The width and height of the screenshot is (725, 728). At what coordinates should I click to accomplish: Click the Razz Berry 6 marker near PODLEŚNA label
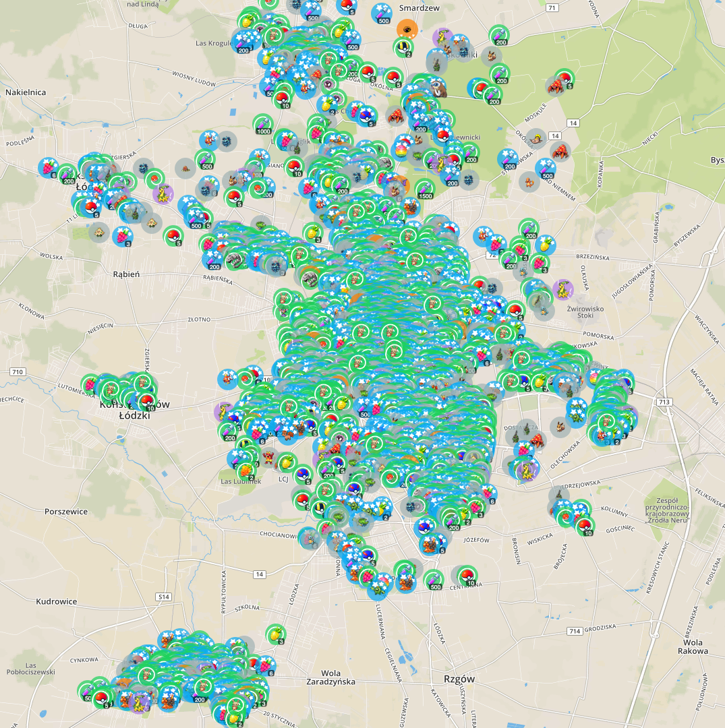click(x=49, y=168)
